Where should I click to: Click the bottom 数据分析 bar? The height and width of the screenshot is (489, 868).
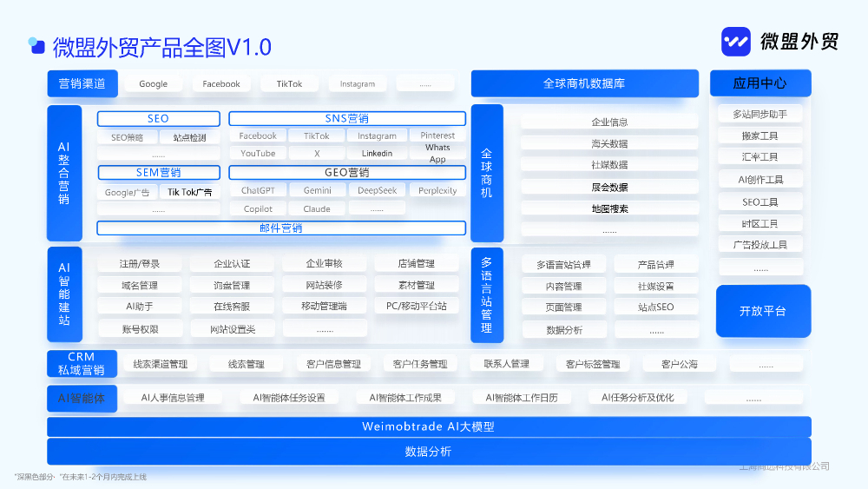pos(429,452)
